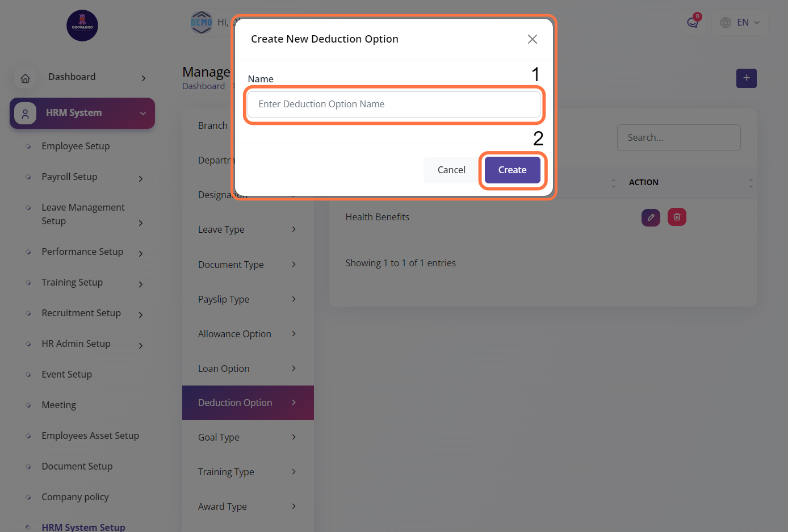The height and width of the screenshot is (532, 788).
Task: Open the chat messages icon in header
Action: 692,23
